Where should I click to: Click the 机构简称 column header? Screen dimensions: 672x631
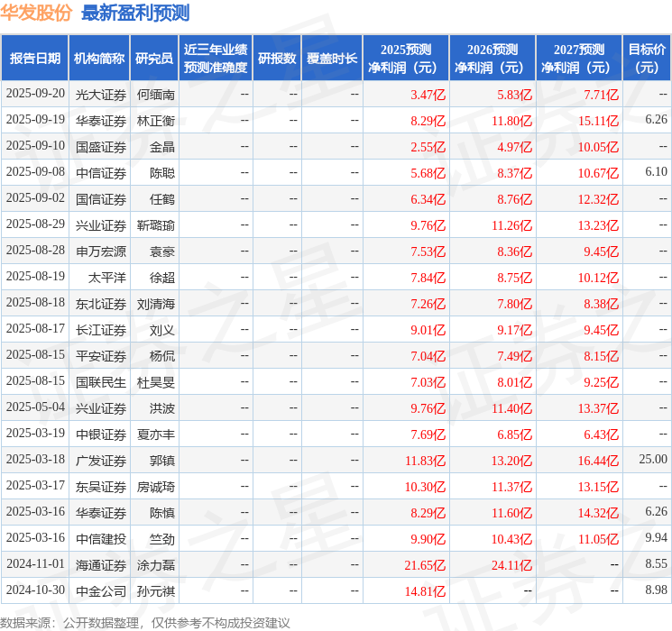[x=99, y=58]
